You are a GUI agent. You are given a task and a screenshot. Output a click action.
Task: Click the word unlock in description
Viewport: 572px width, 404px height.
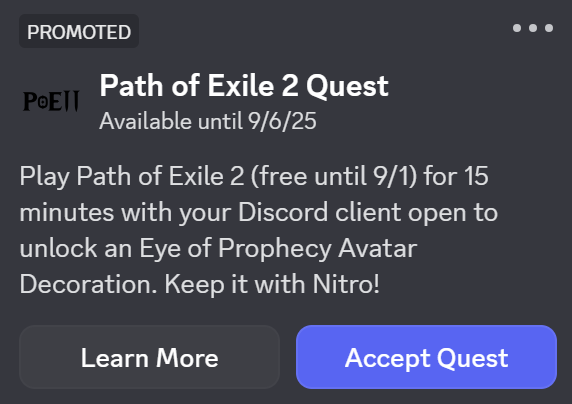(58, 248)
